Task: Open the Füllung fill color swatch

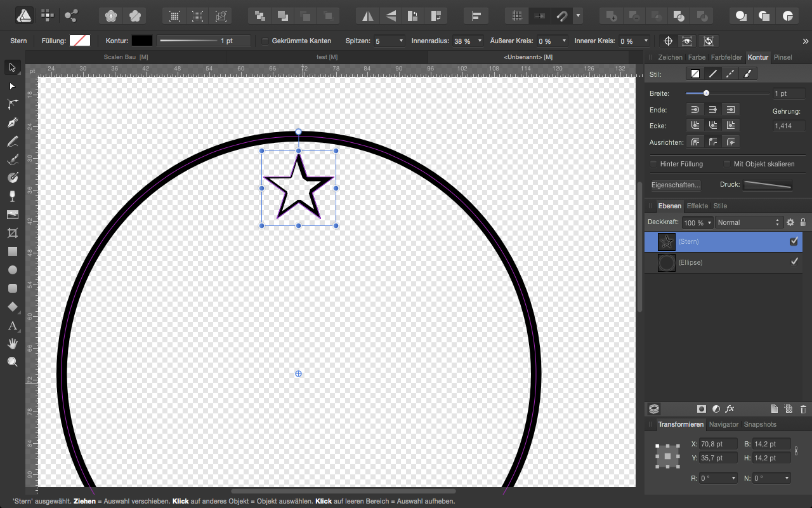Action: (x=80, y=41)
